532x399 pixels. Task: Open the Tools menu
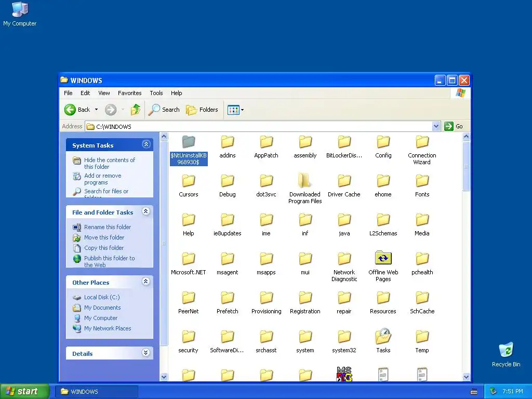click(x=156, y=93)
